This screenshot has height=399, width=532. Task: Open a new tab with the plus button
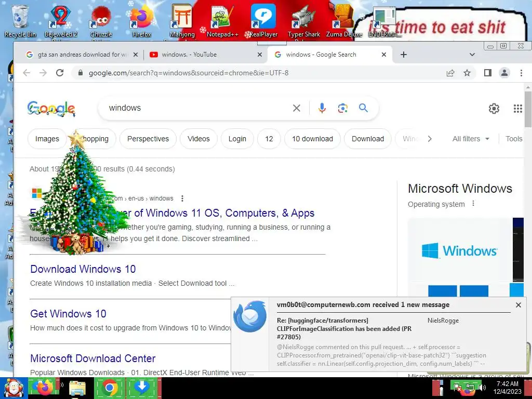[403, 54]
